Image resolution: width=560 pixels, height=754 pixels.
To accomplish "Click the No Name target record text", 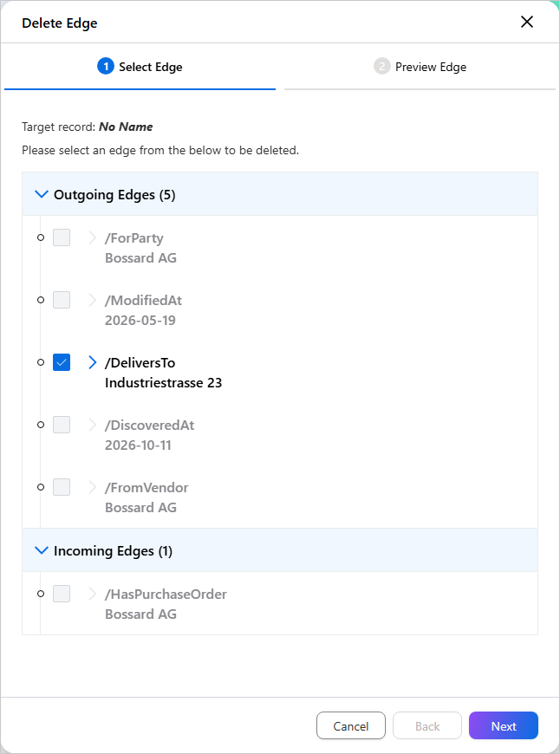I will tap(126, 127).
